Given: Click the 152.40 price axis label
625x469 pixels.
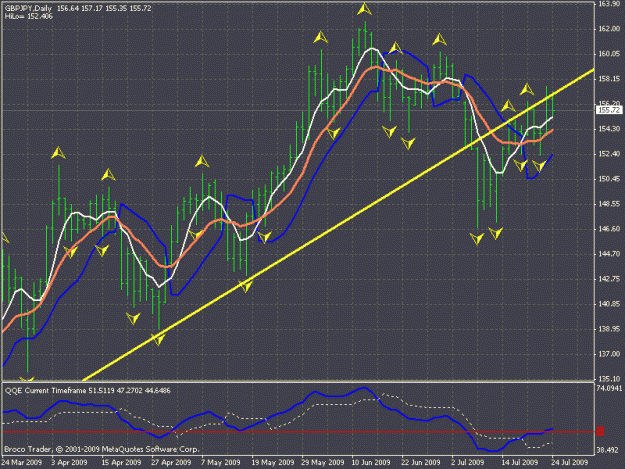Looking at the screenshot, I should 609,154.
